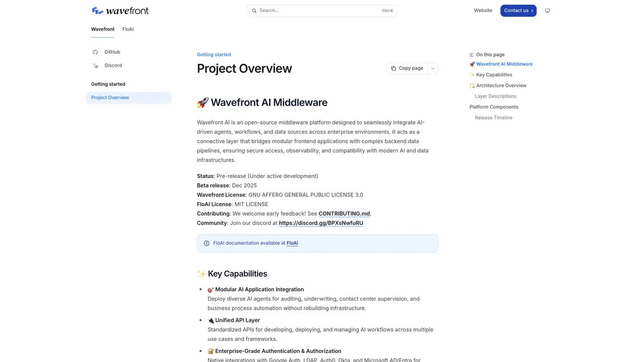Click the Contact us button
644x362 pixels.
click(518, 11)
